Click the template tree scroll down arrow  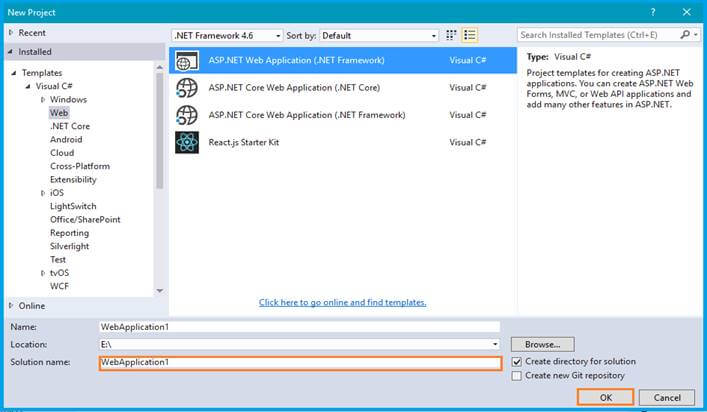(x=160, y=291)
